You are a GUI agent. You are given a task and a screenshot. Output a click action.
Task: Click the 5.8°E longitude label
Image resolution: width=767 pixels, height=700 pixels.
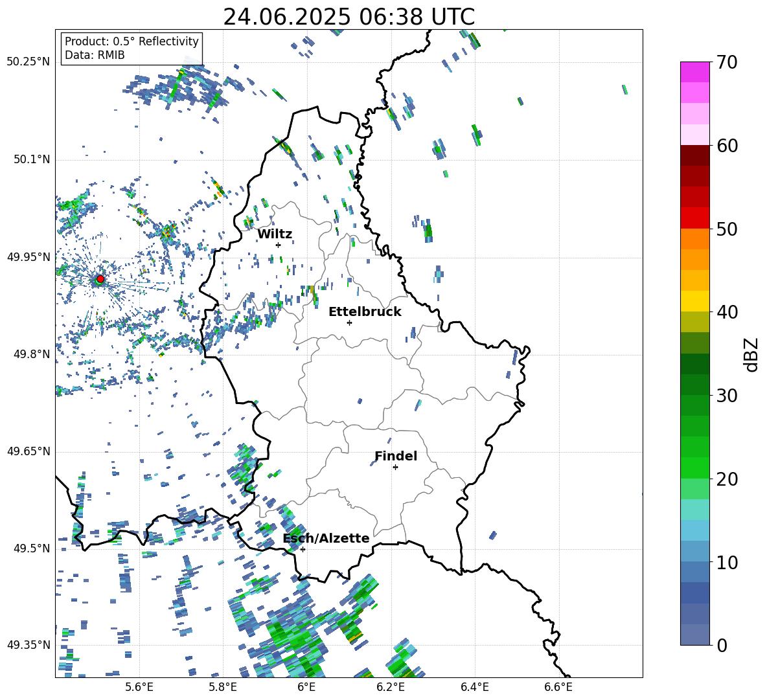tap(223, 687)
